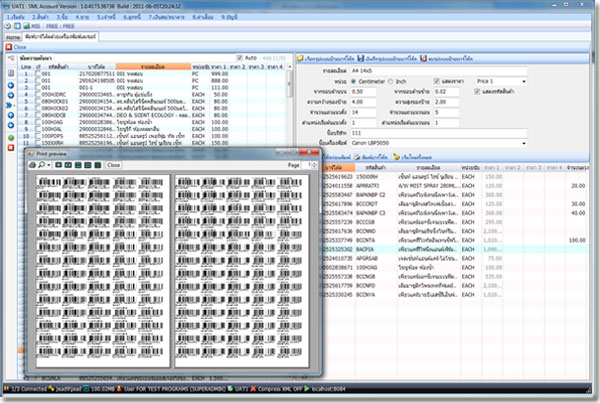Click the printer icon in Print preview
Screen dimensions: 600x403
click(x=33, y=165)
